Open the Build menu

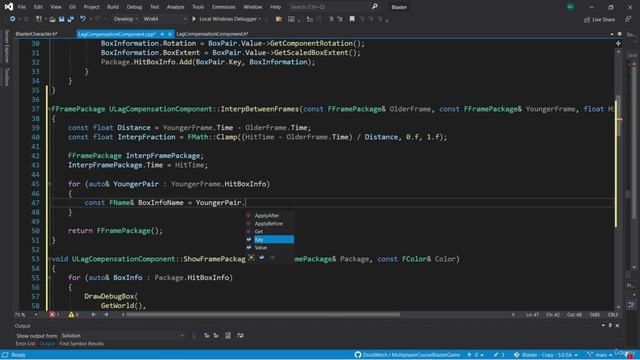[113, 7]
